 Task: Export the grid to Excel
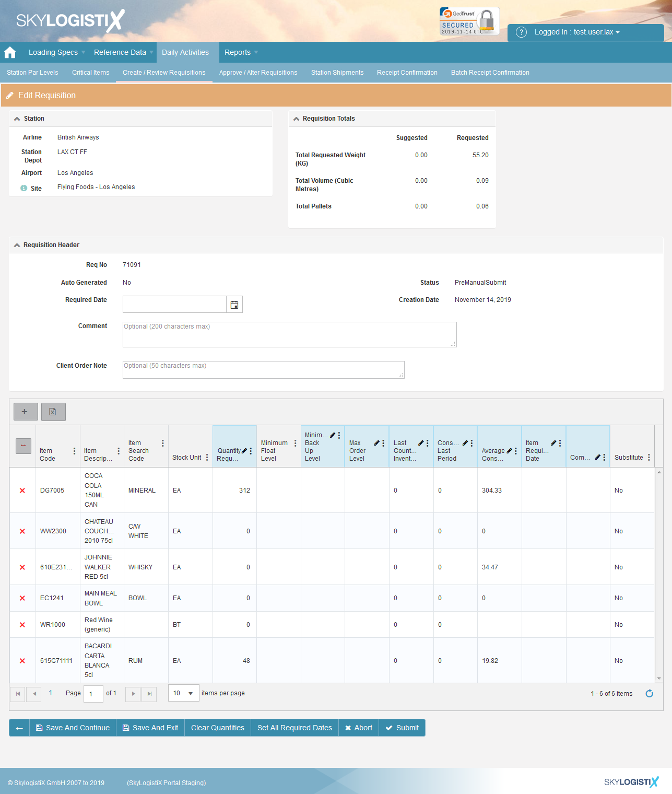(x=53, y=412)
